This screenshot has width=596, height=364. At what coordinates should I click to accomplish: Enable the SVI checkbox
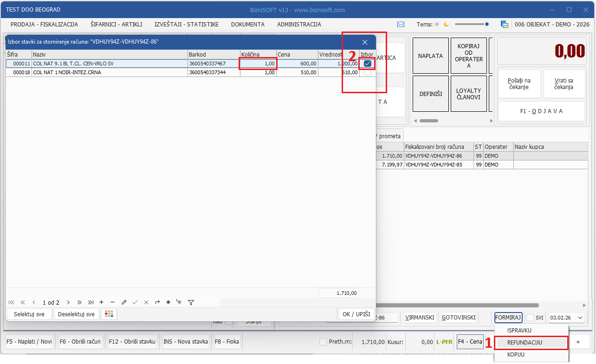[x=530, y=318]
